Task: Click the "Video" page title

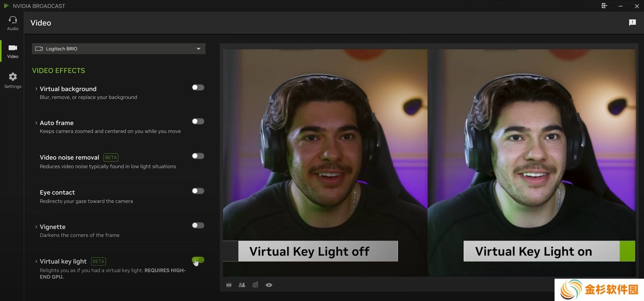Action: coord(41,23)
